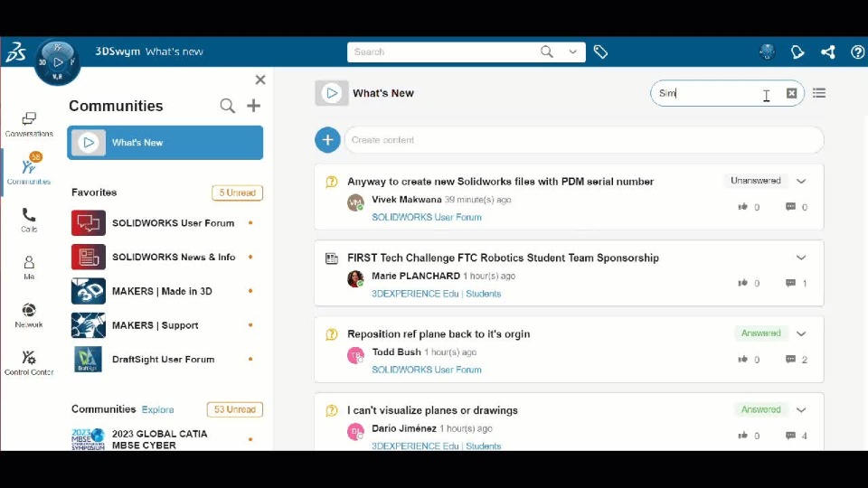Open the feed list view menu icon
The image size is (868, 488).
click(819, 93)
